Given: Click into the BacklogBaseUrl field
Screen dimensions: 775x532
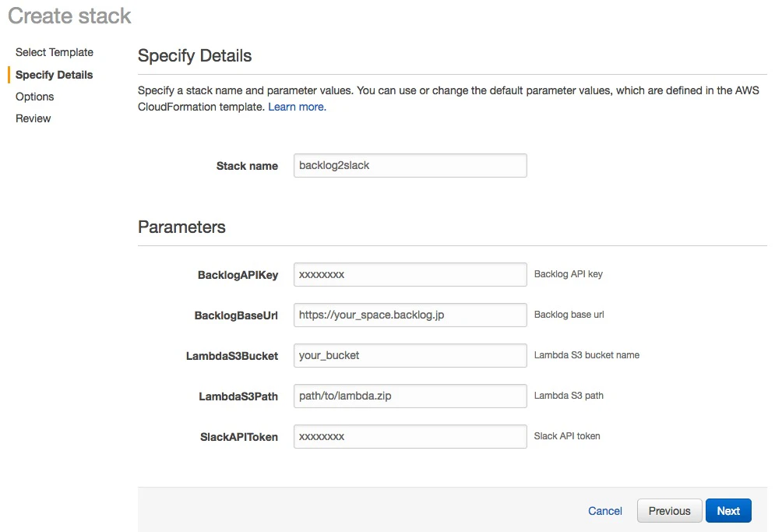Looking at the screenshot, I should (410, 315).
